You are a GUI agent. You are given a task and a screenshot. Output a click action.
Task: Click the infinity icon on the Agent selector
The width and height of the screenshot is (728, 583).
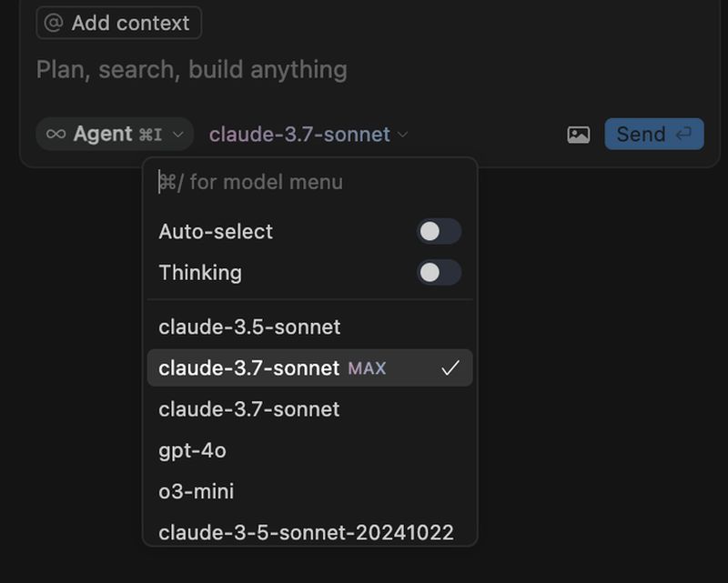(x=57, y=134)
